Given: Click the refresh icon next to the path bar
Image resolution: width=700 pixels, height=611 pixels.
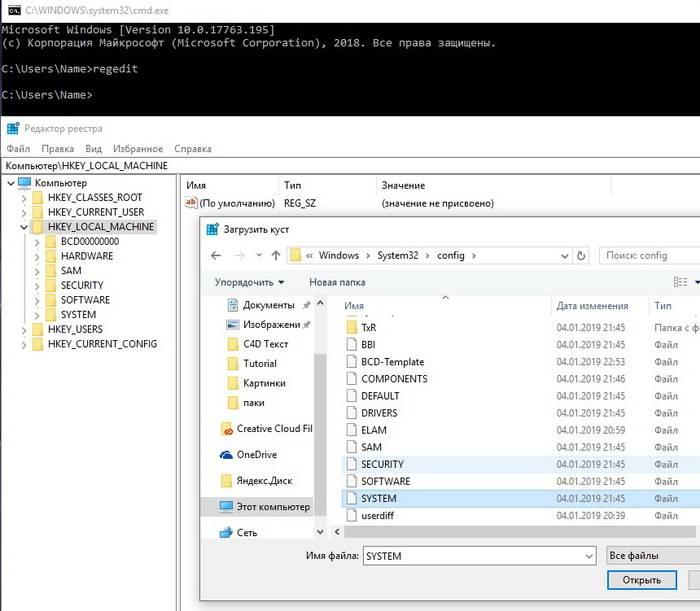Looking at the screenshot, I should click(581, 256).
